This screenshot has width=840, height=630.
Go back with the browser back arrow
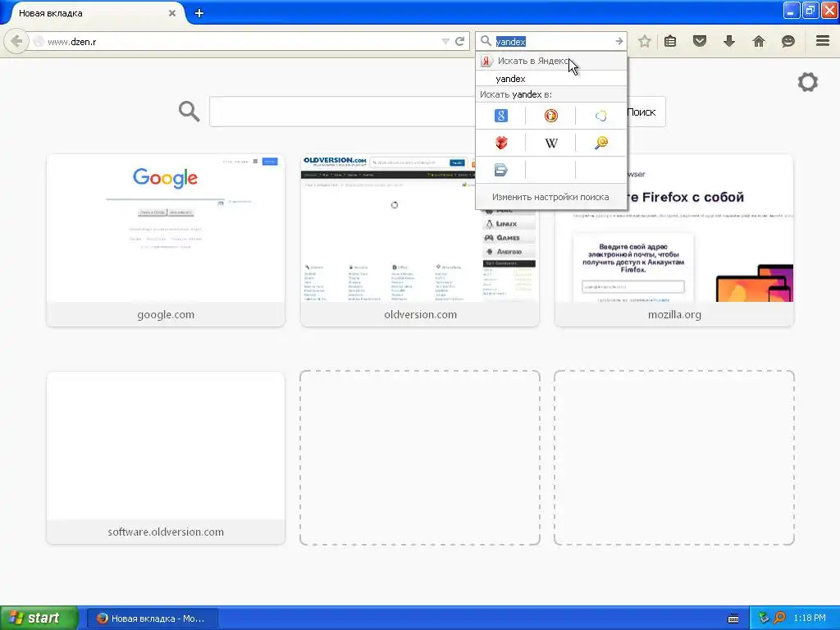coord(16,41)
